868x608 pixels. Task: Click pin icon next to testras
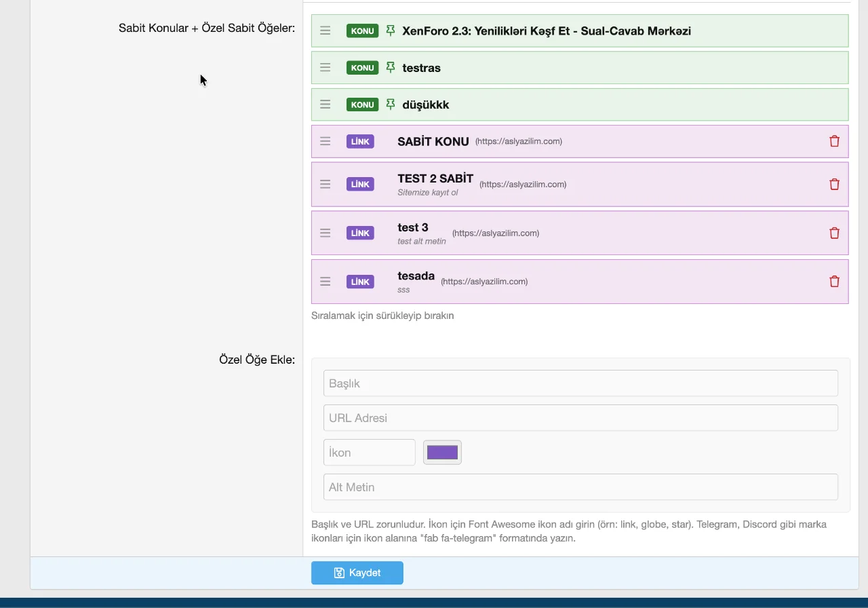click(x=390, y=68)
